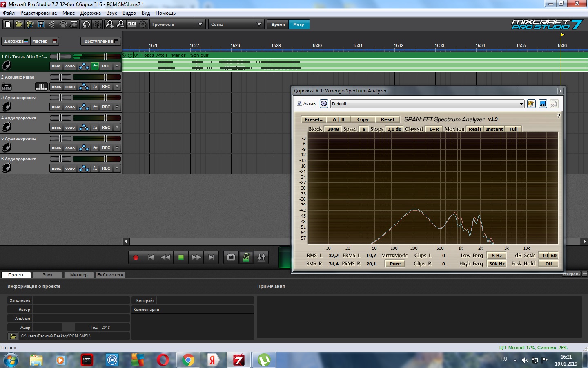Click the Выступление button
The width and height of the screenshot is (588, 368).
[101, 41]
